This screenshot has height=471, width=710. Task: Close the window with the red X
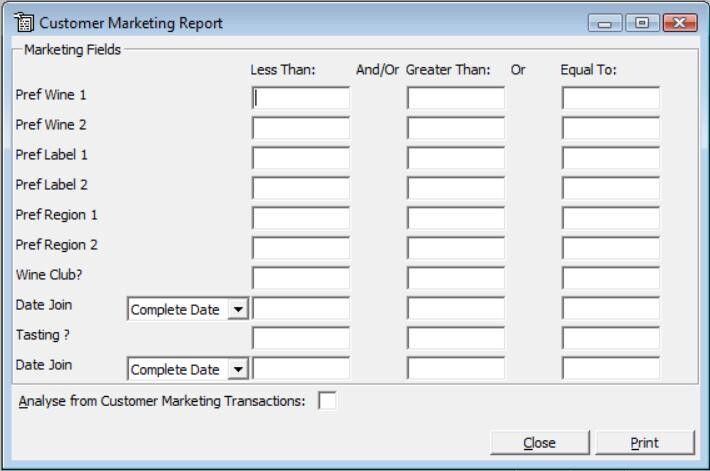point(680,23)
